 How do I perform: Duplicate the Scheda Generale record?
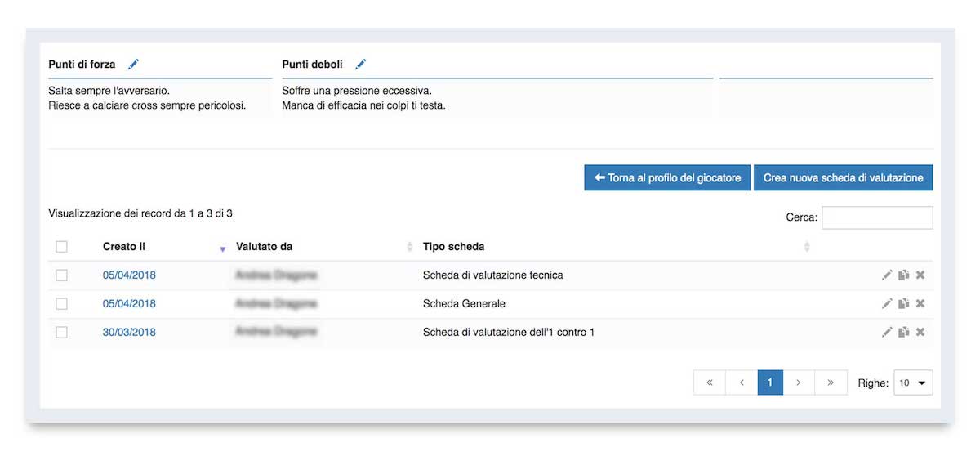coord(903,304)
